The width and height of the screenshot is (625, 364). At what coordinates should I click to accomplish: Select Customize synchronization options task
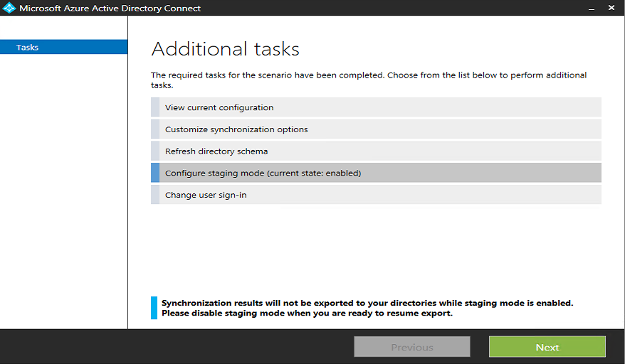(x=376, y=129)
